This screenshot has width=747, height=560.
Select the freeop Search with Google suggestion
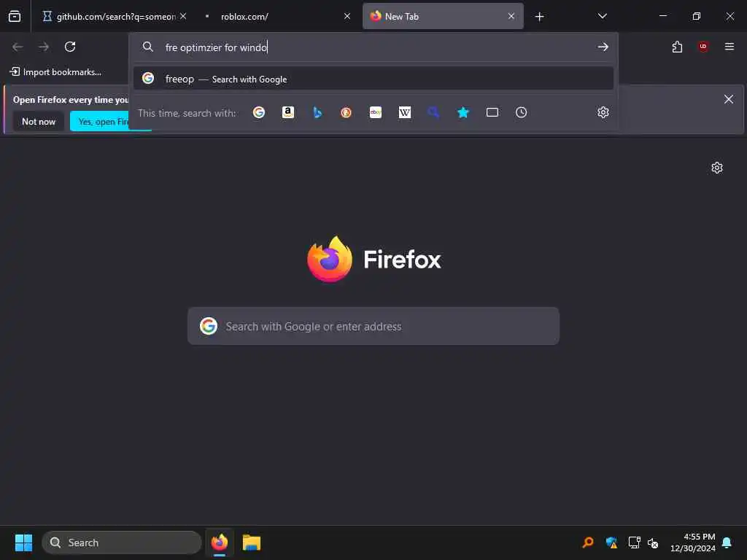[x=373, y=79]
